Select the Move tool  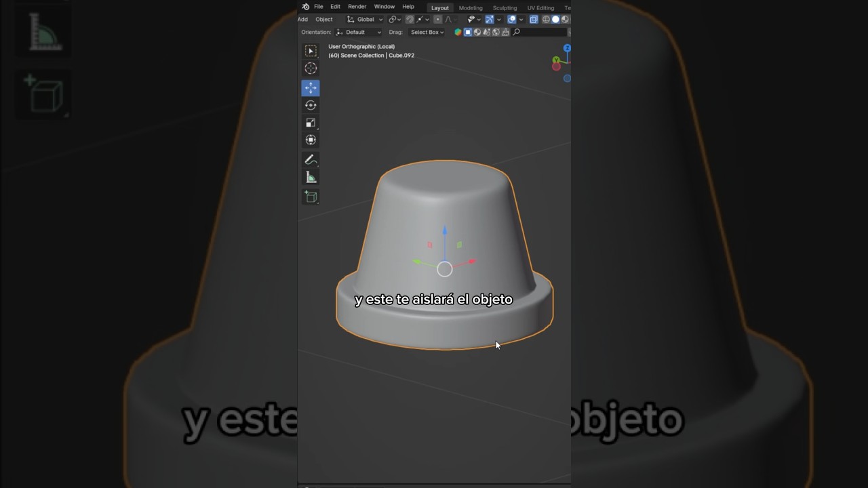point(311,88)
